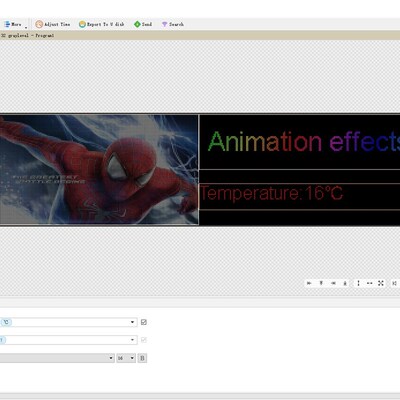Click the align bottom icon in canvas toolbar

345,283
